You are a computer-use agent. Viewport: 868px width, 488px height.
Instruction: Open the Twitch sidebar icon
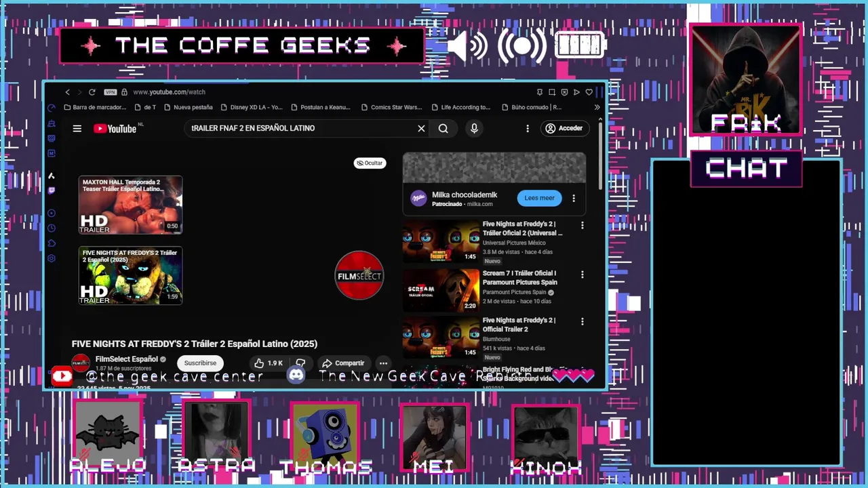coord(52,190)
